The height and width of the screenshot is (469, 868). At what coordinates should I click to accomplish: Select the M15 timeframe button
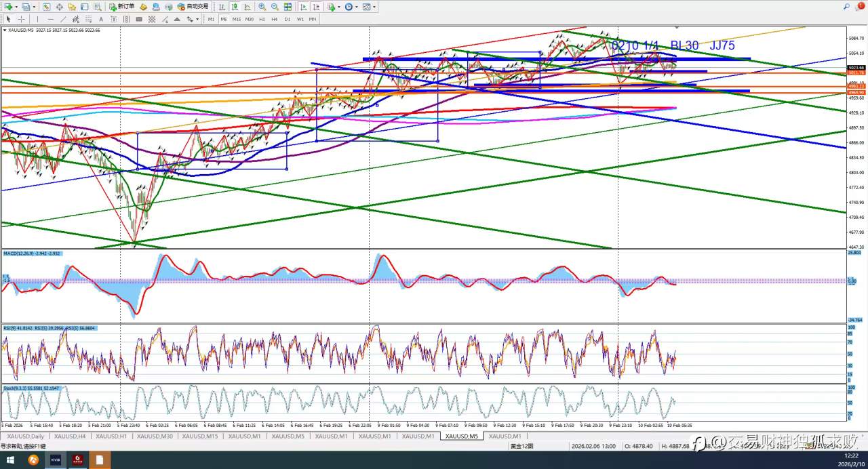(236, 19)
